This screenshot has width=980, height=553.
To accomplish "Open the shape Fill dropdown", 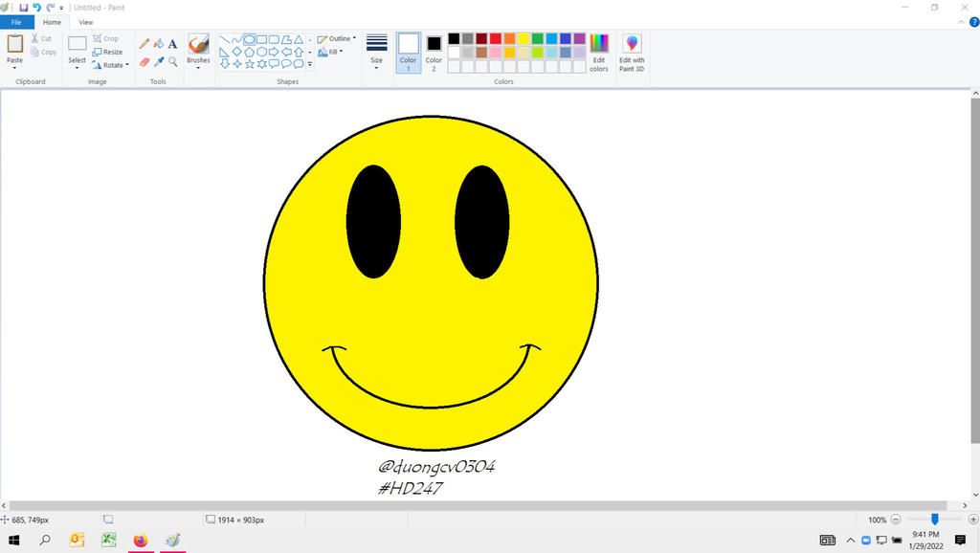I will (330, 52).
